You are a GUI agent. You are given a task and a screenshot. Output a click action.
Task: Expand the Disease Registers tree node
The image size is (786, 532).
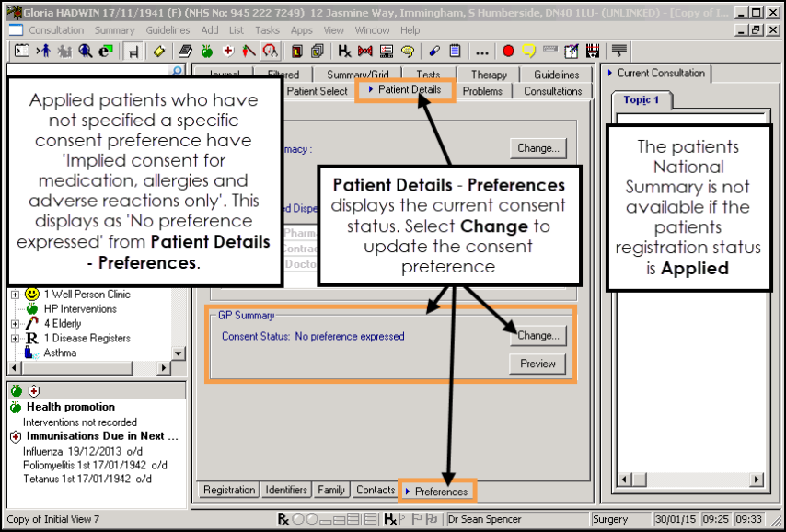click(15, 339)
